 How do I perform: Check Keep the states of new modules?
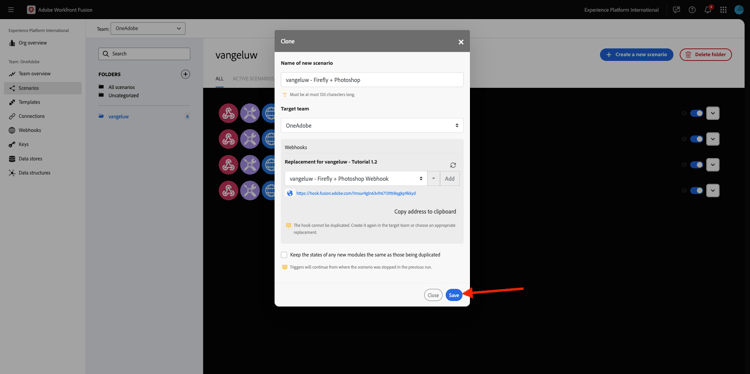pyautogui.click(x=284, y=255)
